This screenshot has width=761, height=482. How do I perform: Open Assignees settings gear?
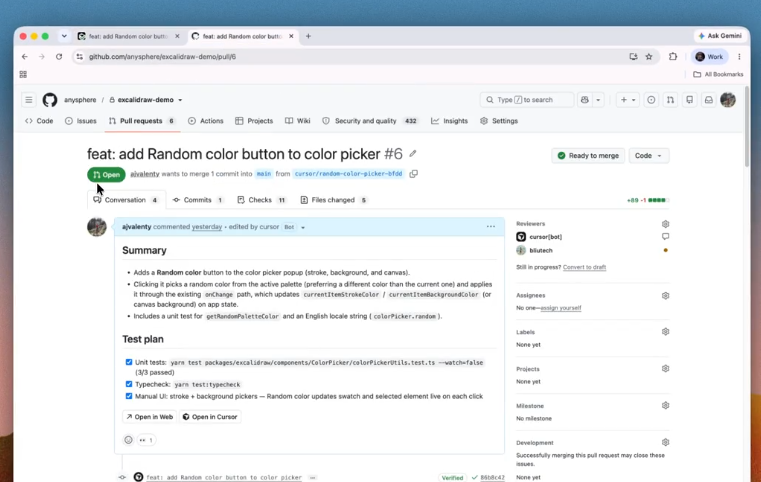(x=665, y=296)
